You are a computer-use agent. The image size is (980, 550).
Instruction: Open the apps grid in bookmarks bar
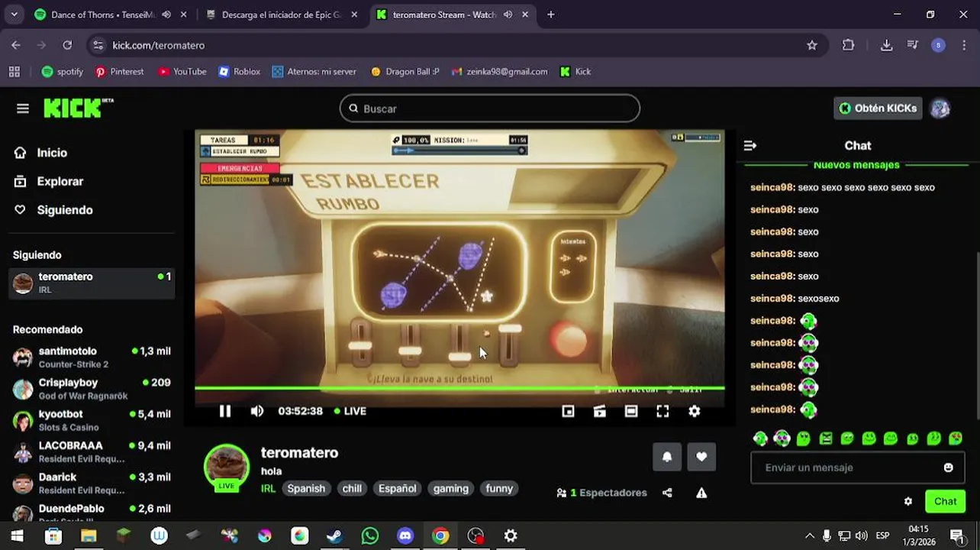tap(14, 72)
